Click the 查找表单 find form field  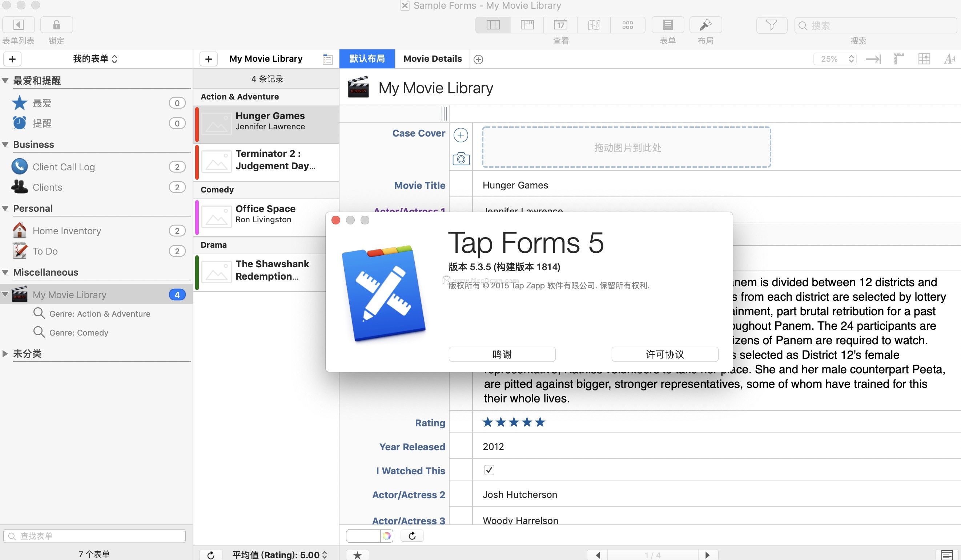94,536
